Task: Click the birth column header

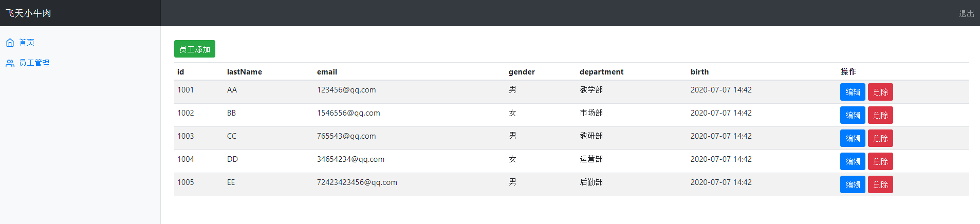Action: click(x=699, y=72)
